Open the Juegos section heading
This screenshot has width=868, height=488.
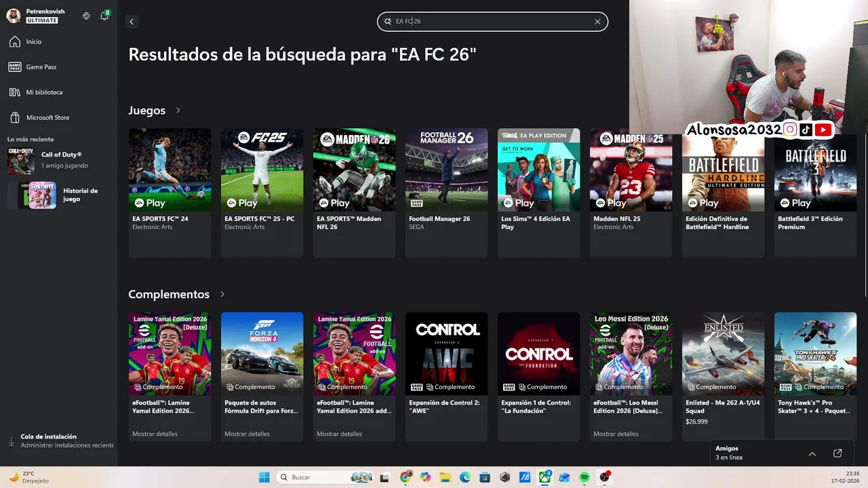(147, 110)
